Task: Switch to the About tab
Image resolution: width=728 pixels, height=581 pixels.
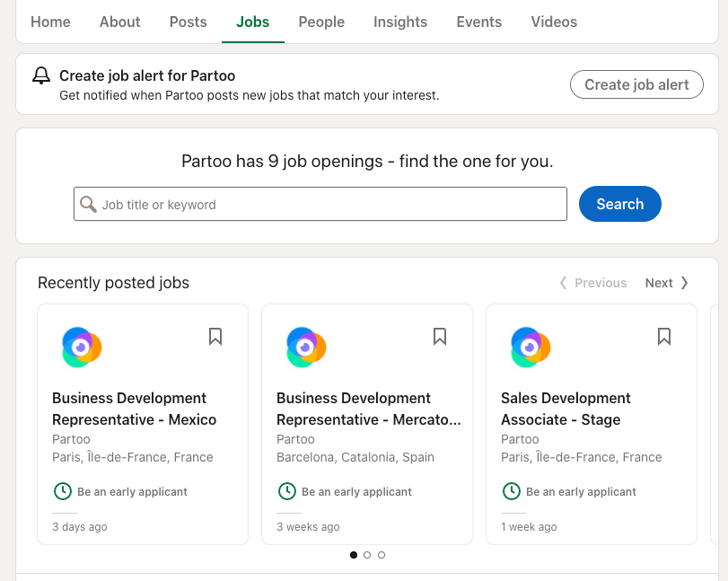Action: click(x=119, y=22)
